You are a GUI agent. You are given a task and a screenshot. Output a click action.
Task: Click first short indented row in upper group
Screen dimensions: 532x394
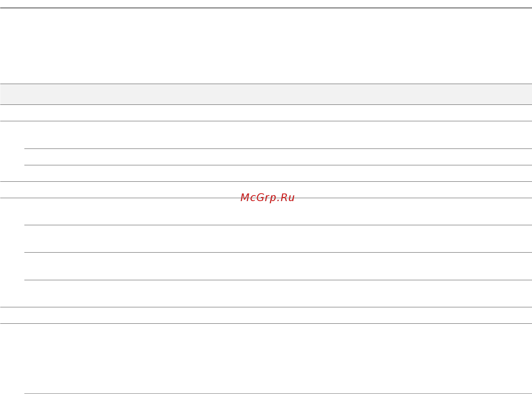278,157
